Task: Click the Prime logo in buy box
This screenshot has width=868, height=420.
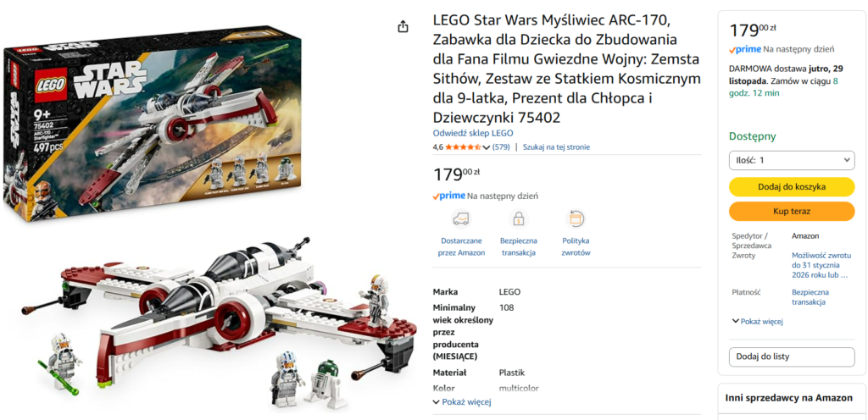Action: pos(745,50)
